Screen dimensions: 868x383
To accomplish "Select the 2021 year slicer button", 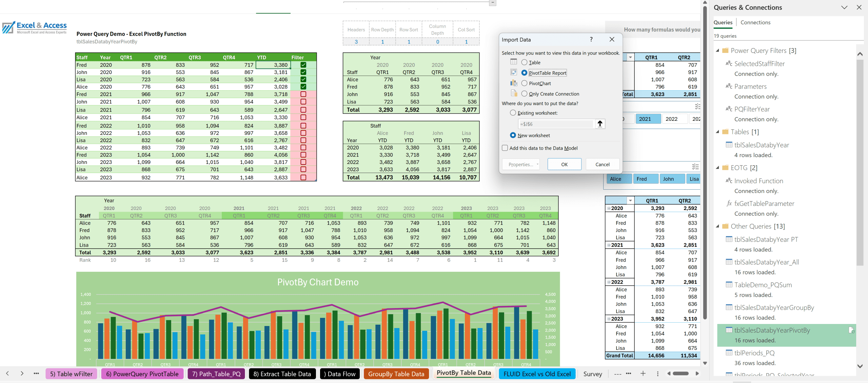I will tap(648, 119).
